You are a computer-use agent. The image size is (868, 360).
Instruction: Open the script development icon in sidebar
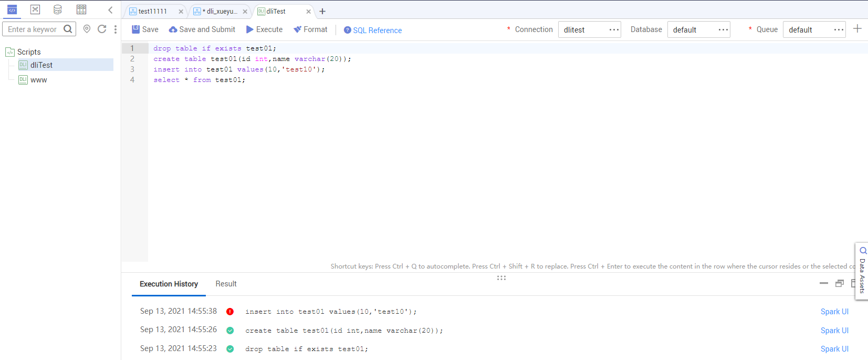click(12, 9)
